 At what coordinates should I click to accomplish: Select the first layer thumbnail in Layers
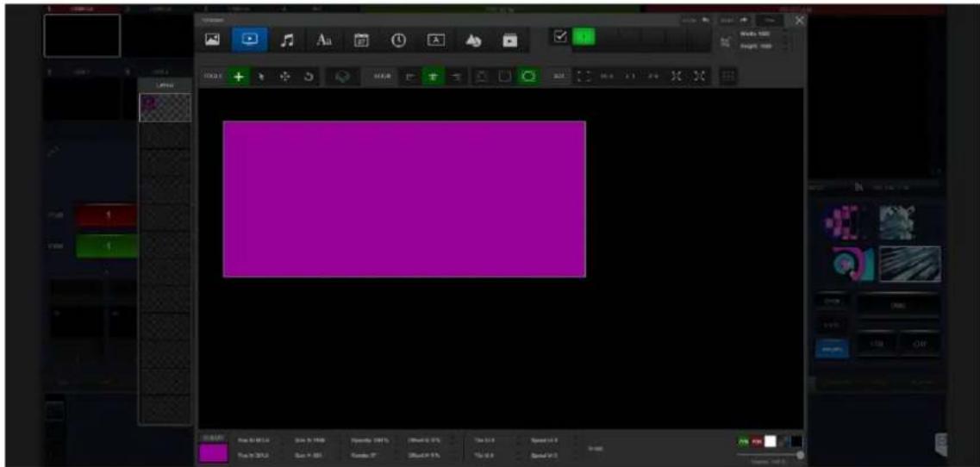165,108
